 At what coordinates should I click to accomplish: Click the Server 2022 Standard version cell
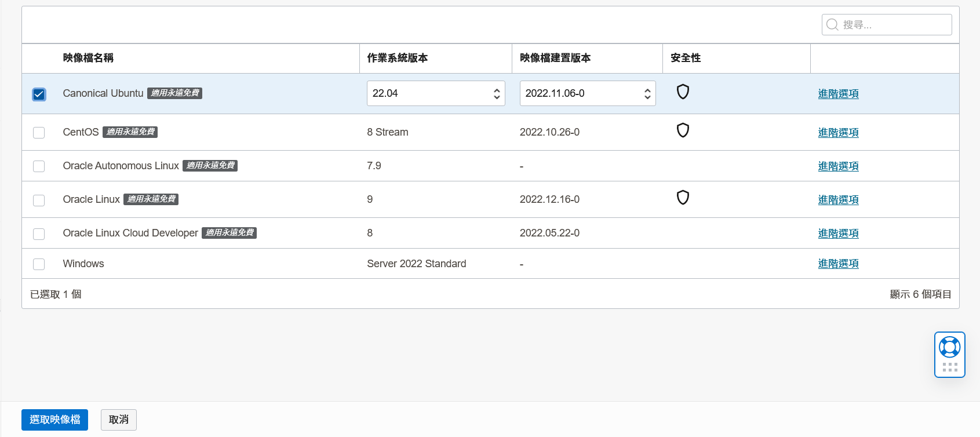pyautogui.click(x=417, y=264)
